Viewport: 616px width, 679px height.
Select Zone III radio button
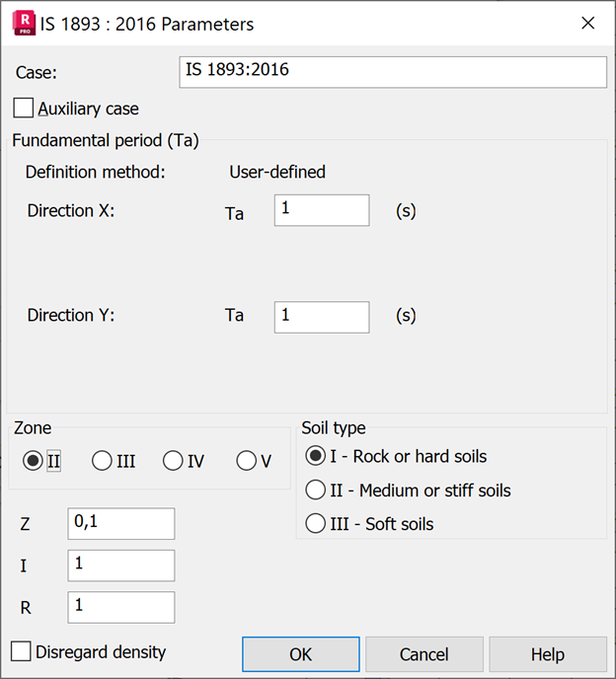click(x=102, y=461)
